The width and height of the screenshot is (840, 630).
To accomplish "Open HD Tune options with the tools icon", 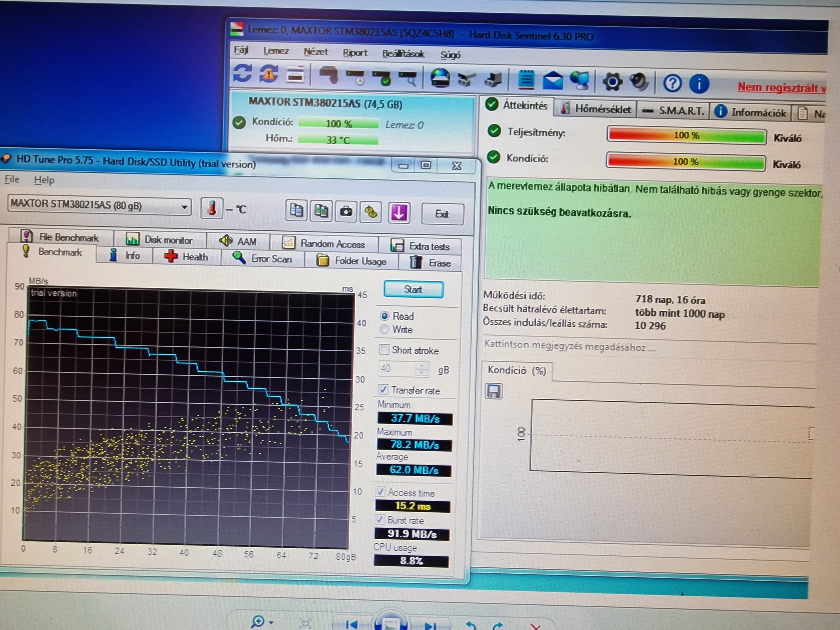I will (371, 212).
